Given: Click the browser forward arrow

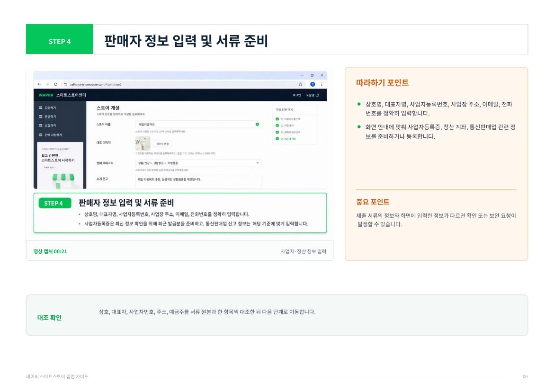Looking at the screenshot, I should coord(47,84).
